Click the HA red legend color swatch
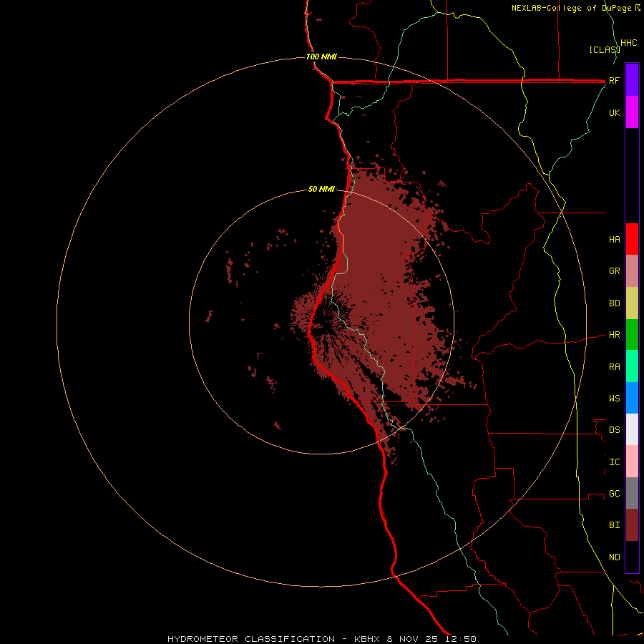Screen dimensions: 644x644 point(632,239)
